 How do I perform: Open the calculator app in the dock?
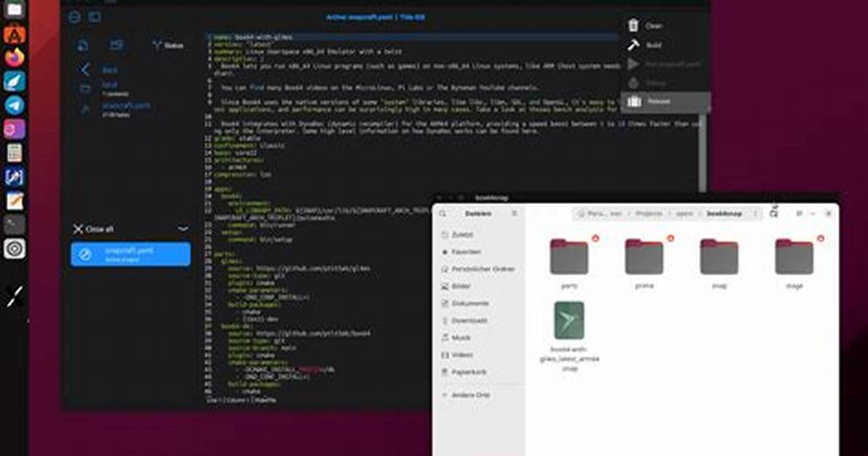coord(15,152)
